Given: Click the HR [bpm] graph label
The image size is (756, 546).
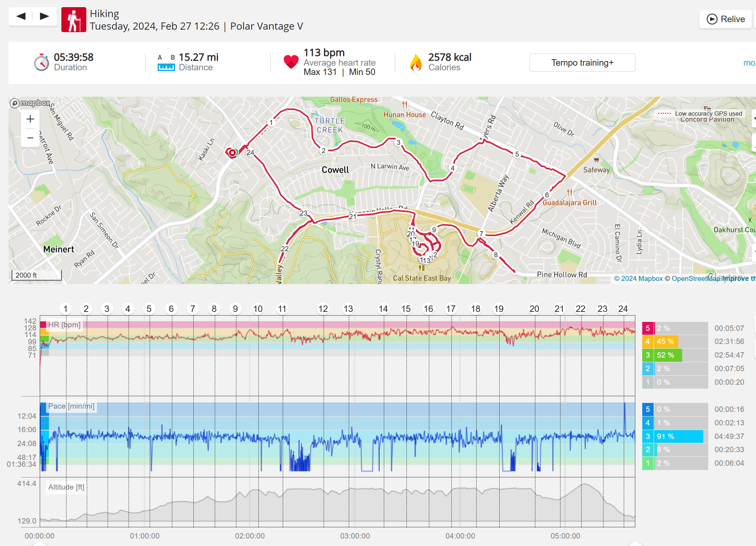Looking at the screenshot, I should (65, 325).
